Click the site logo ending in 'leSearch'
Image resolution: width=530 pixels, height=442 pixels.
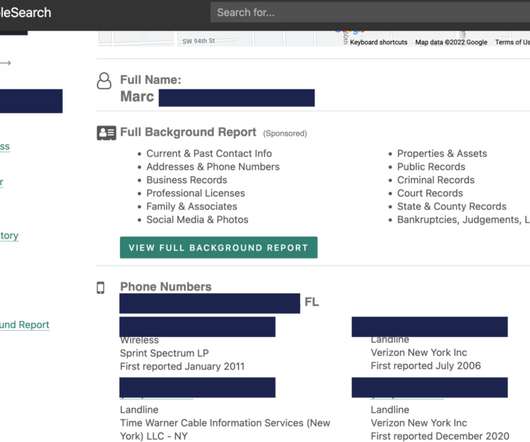tap(26, 13)
